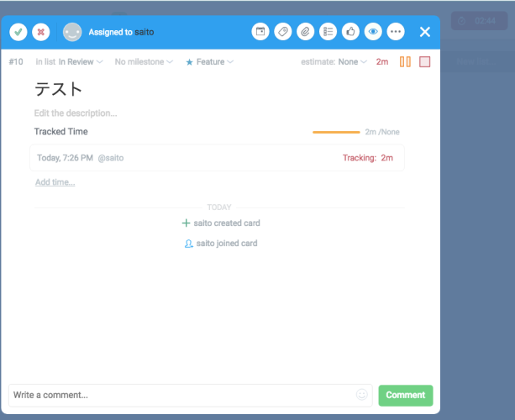This screenshot has width=515, height=420.
Task: Attach a file with paperclip icon
Action: [306, 32]
